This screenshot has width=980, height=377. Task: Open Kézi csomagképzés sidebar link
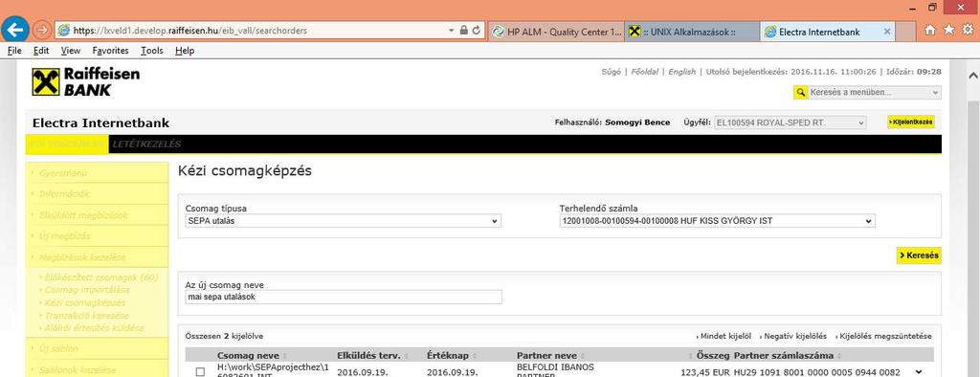85,302
